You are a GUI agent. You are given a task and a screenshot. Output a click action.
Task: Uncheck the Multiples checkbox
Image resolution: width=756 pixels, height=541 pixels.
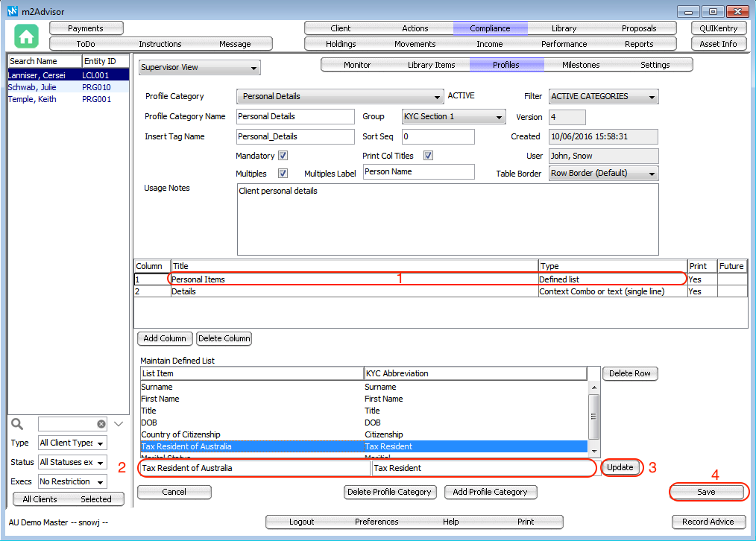click(283, 173)
